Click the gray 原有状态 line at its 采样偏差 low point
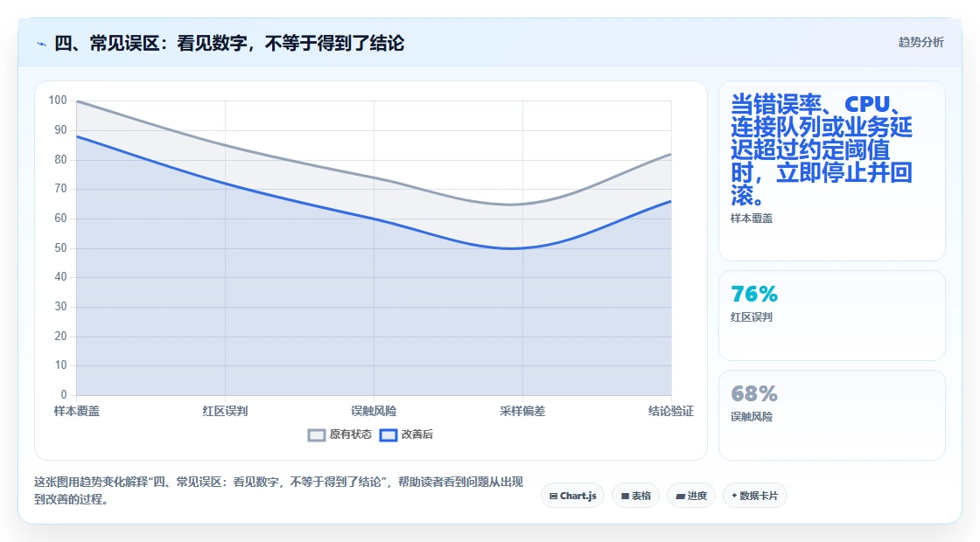 (522, 205)
